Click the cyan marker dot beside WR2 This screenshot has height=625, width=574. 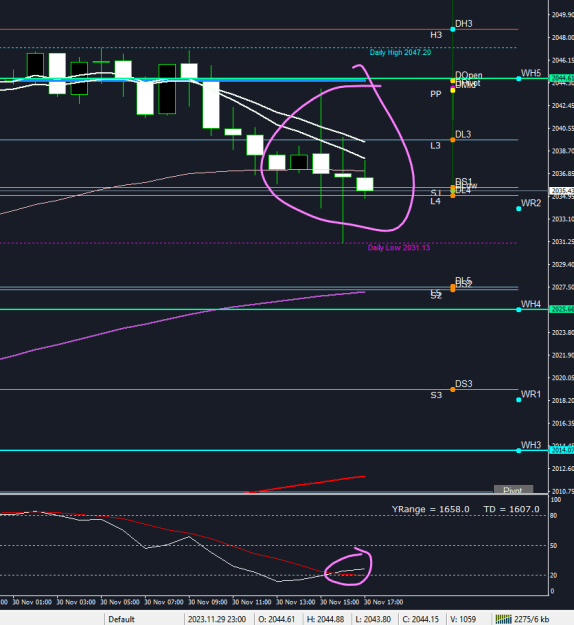(519, 208)
